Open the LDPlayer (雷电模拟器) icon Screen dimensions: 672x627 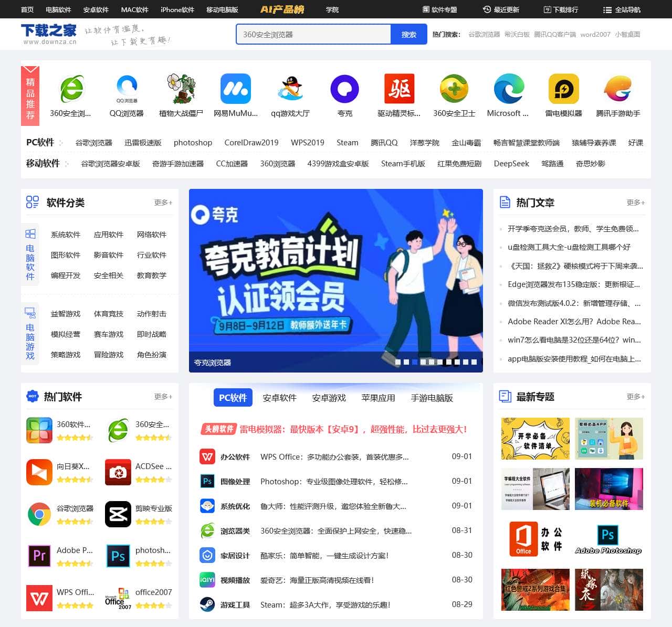[x=563, y=89]
